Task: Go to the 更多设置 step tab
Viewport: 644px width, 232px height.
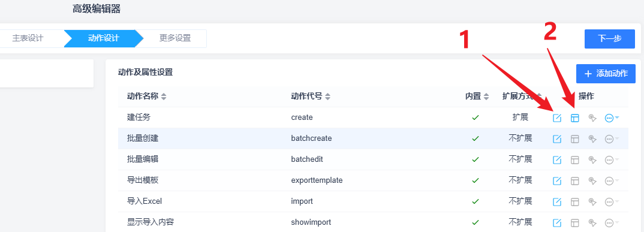Action: click(x=175, y=38)
